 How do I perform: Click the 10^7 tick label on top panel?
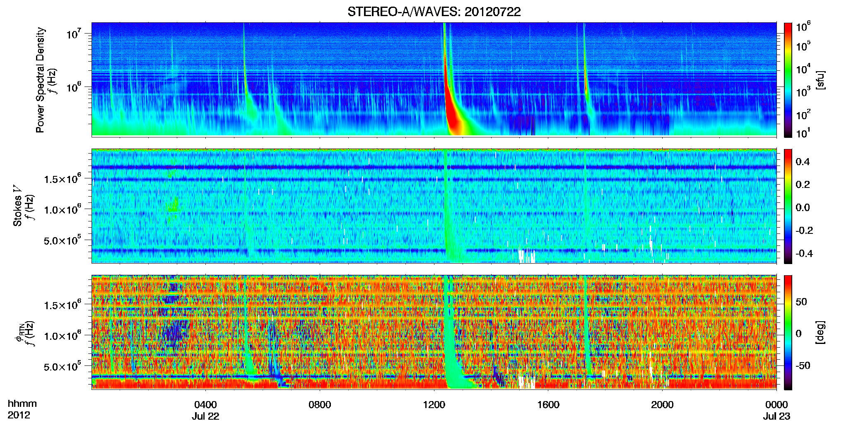pyautogui.click(x=74, y=33)
